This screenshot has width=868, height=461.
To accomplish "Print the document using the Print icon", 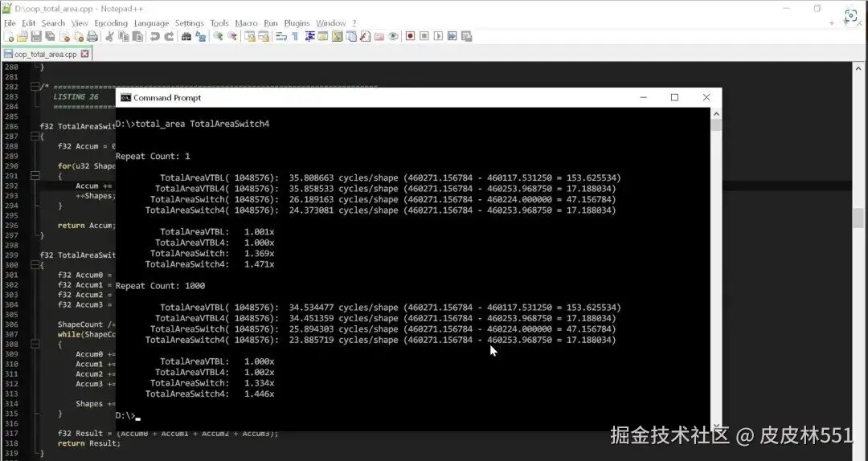I will (x=92, y=36).
